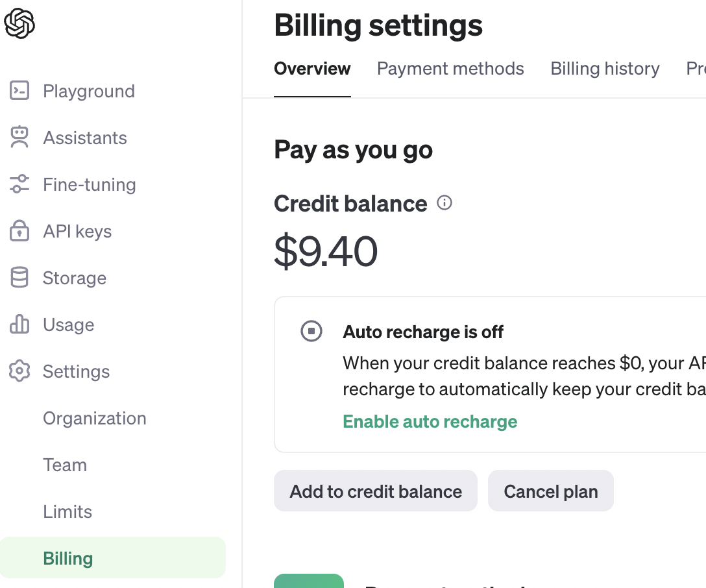706x588 pixels.
Task: Open the Limits sidebar item
Action: 67,511
